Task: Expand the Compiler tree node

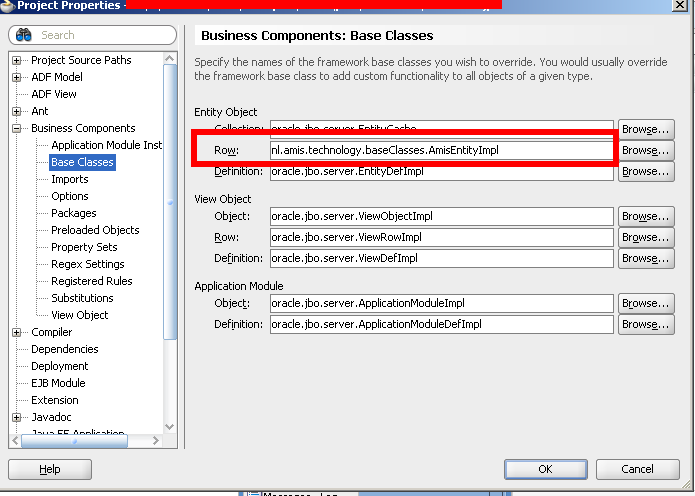Action: [16, 332]
